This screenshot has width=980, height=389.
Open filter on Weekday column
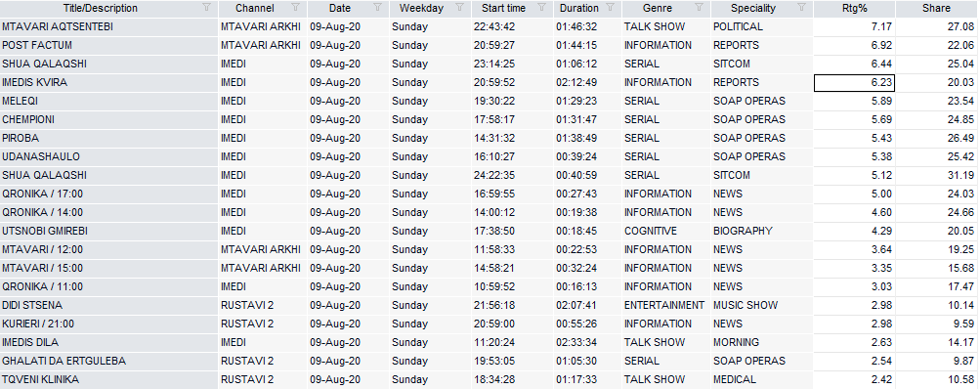[460, 8]
